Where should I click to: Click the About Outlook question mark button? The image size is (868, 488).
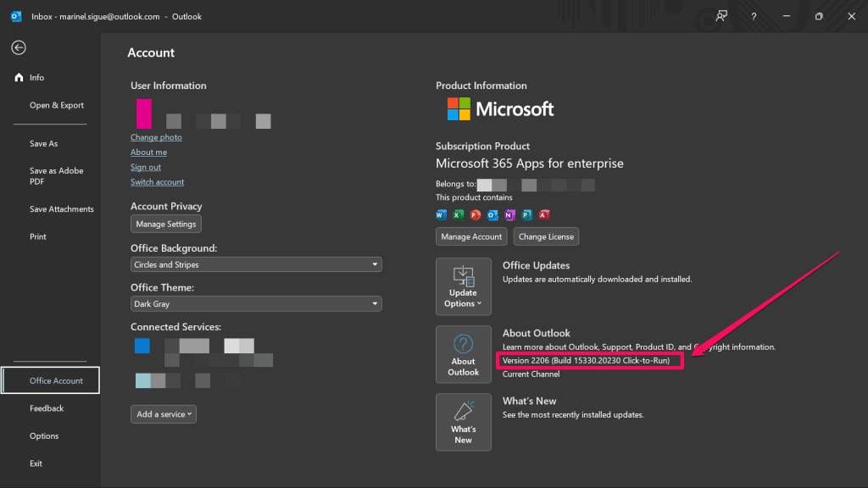click(x=463, y=354)
